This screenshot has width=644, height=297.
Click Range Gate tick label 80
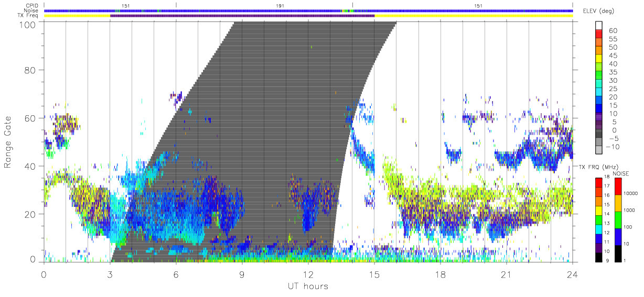click(30, 70)
